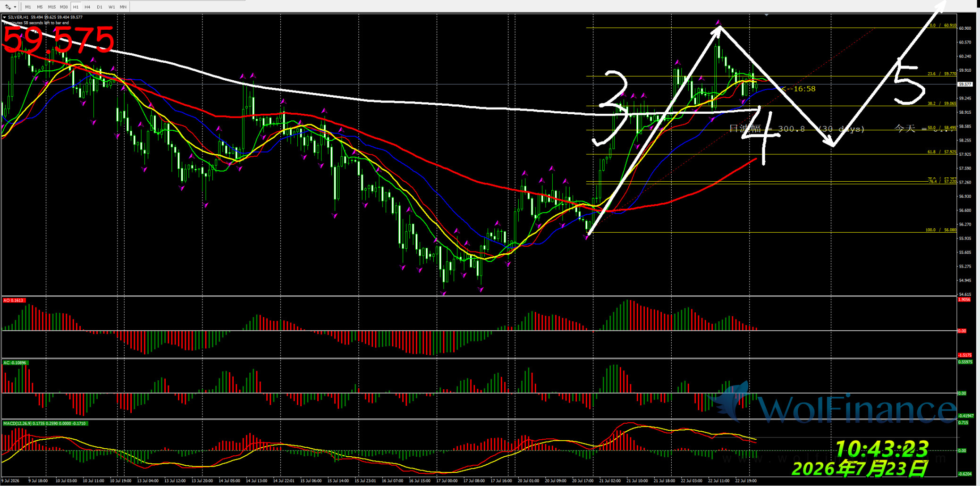
Task: Click the yellow 16:58 countdown arrow label
Action: (x=798, y=89)
